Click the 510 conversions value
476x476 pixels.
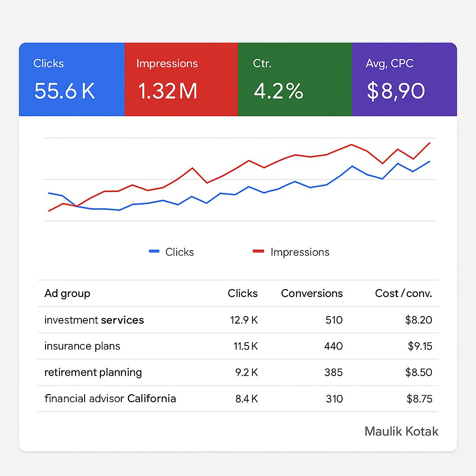coord(334,320)
